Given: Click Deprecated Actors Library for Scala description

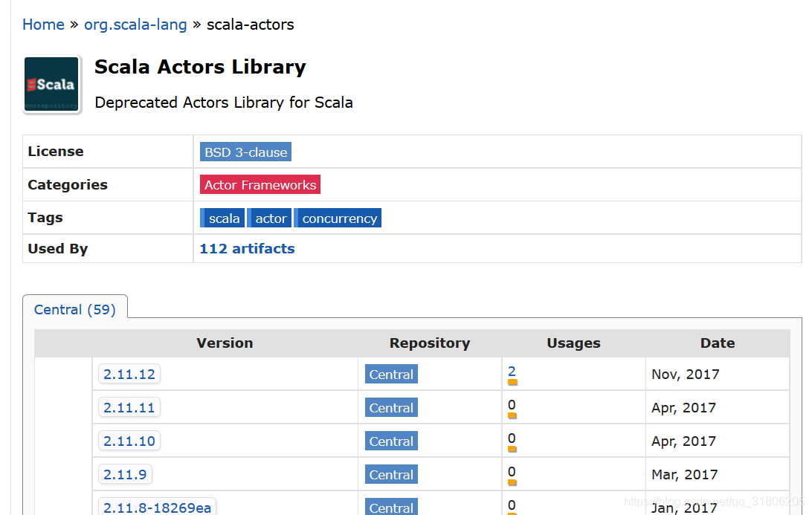Looking at the screenshot, I should click(224, 103).
